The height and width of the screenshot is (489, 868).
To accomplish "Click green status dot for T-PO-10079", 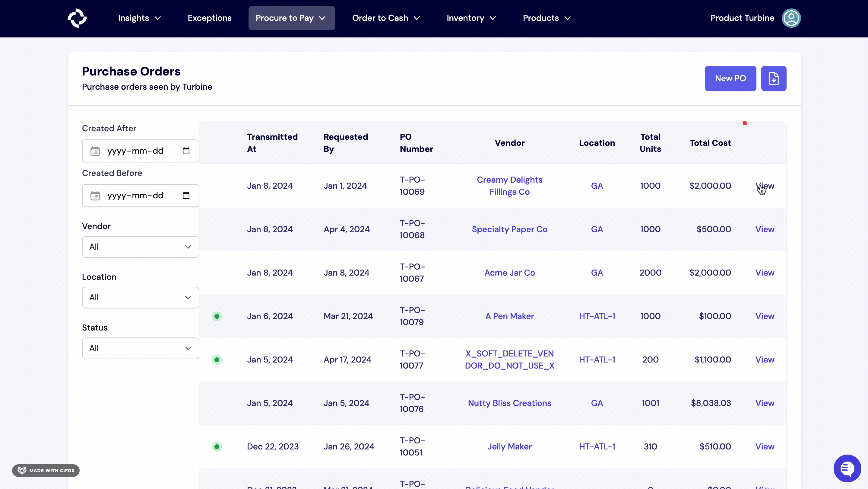I will 217,316.
